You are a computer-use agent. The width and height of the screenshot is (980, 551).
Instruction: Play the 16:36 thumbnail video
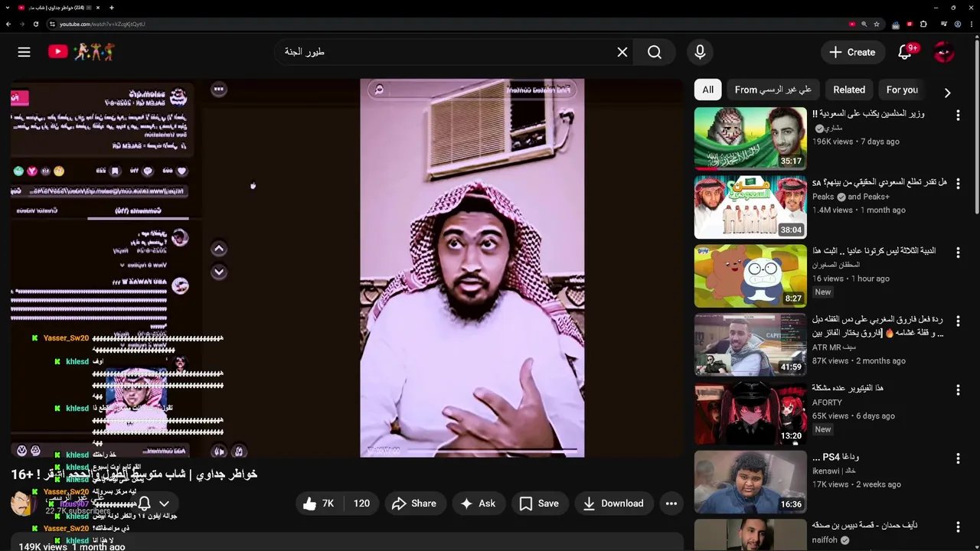click(x=750, y=481)
